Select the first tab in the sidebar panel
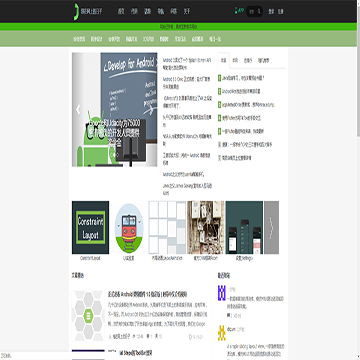The image size is (360, 360). point(224,60)
